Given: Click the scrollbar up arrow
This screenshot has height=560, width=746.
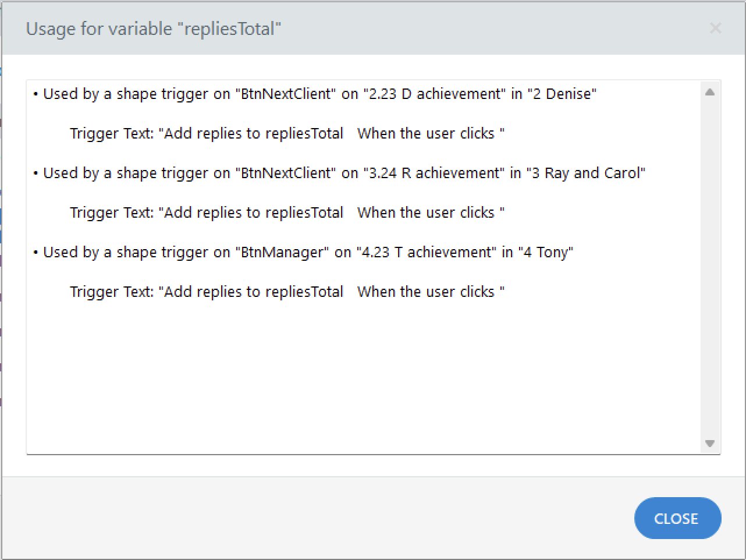Looking at the screenshot, I should click(x=710, y=92).
